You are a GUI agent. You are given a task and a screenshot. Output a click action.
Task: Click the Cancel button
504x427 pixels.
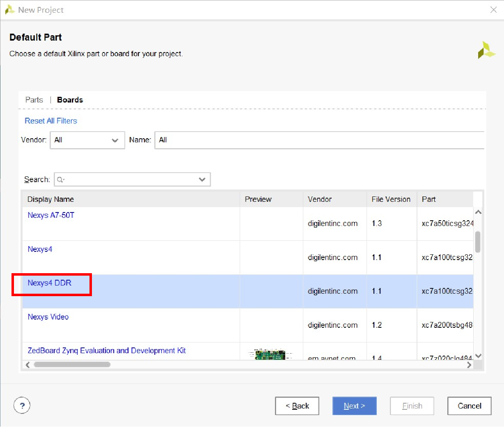point(470,406)
